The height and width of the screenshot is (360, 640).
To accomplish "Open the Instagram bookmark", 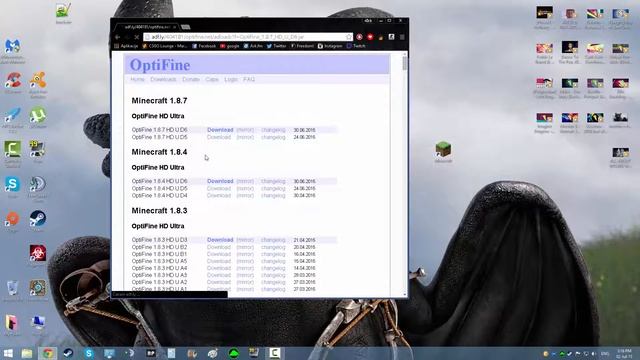I will tap(330, 46).
